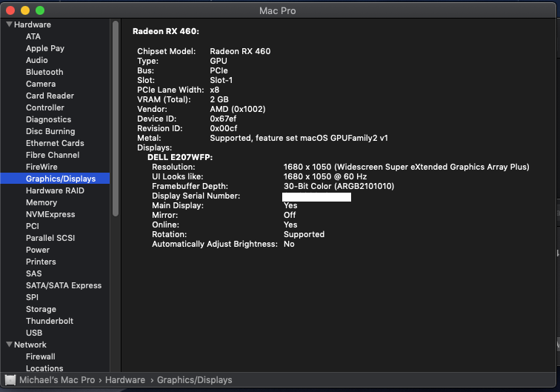The width and height of the screenshot is (560, 392).
Task: Select PCI in the sidebar
Action: (33, 226)
